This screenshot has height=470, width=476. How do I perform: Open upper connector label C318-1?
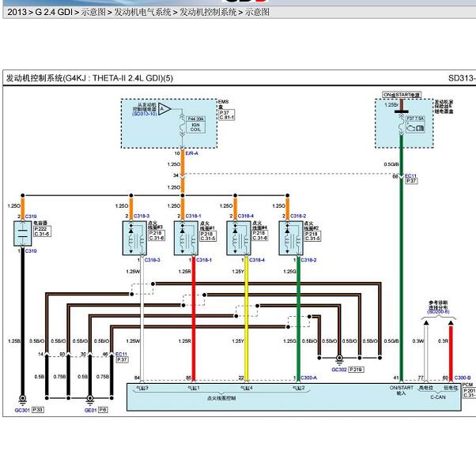193,216
